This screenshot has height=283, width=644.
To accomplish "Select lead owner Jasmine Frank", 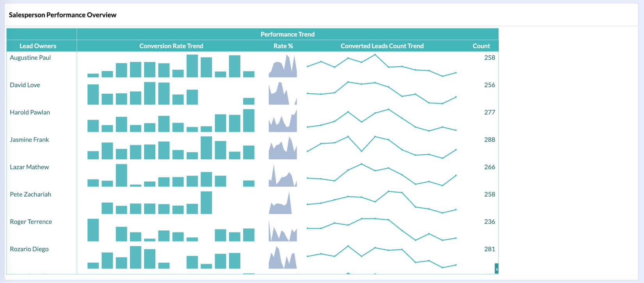I will point(29,139).
